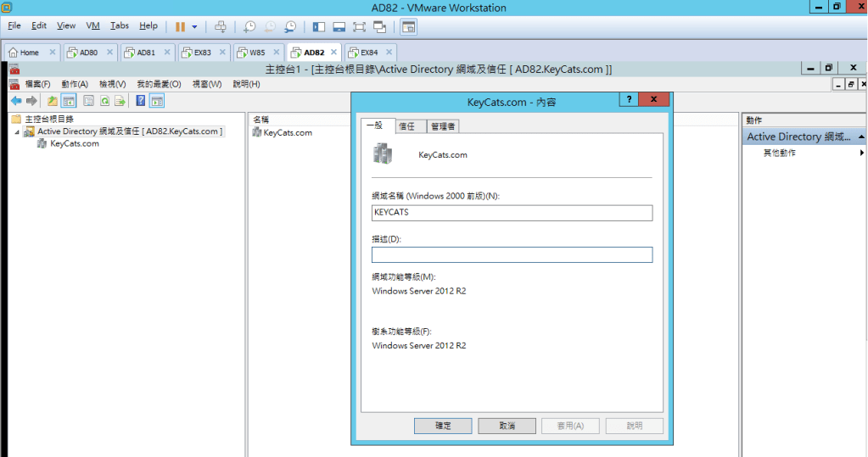The image size is (868, 457).
Task: Toggle show/hide console tree icon
Action: [x=69, y=101]
